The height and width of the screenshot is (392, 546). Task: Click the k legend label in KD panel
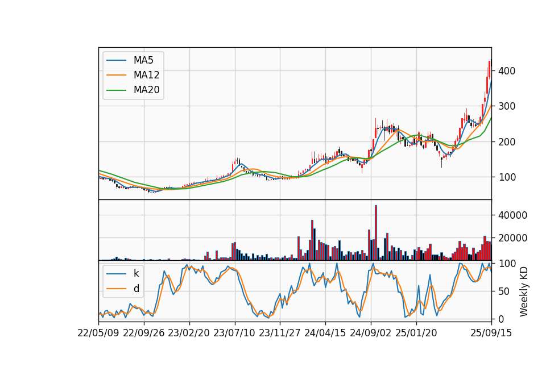[136, 273]
